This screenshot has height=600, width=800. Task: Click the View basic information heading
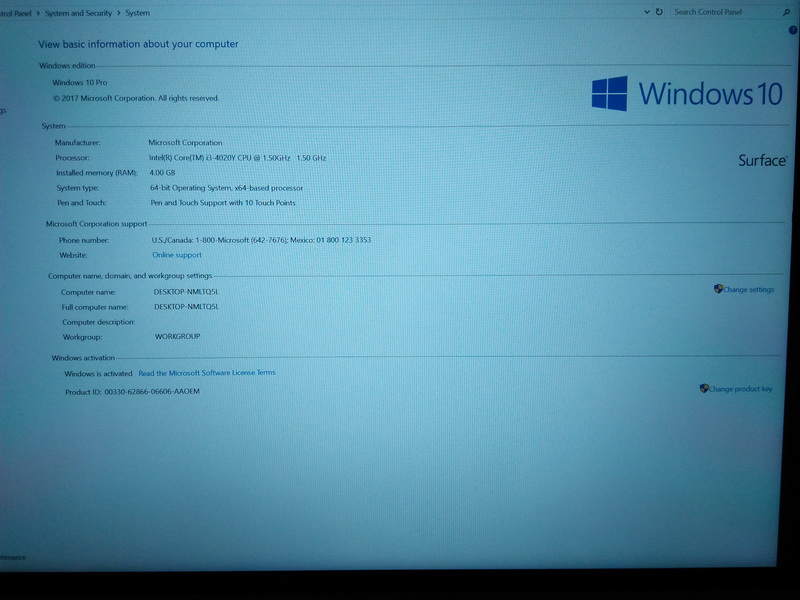pos(138,44)
